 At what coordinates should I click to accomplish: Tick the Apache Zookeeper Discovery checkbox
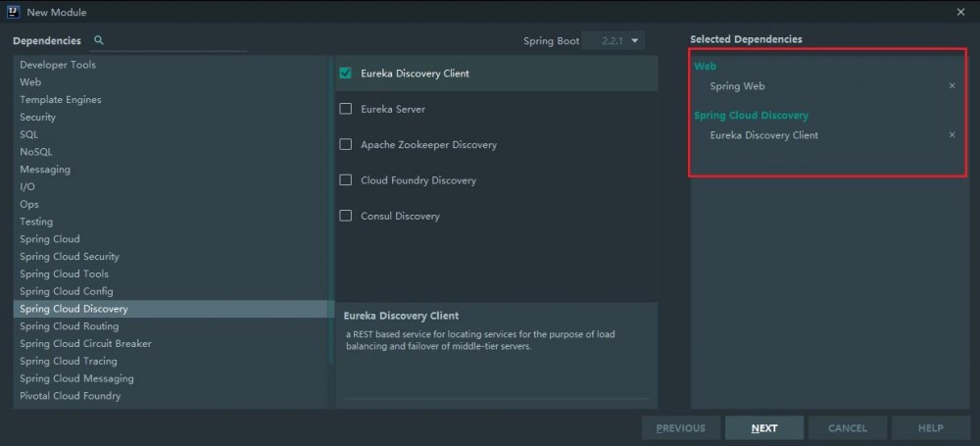(346, 144)
